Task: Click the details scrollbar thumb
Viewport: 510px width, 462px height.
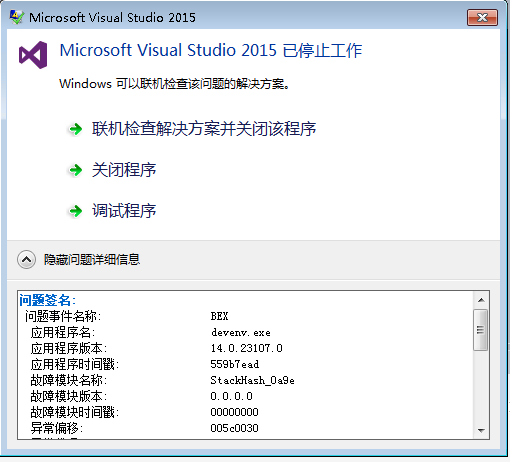Action: tap(481, 330)
